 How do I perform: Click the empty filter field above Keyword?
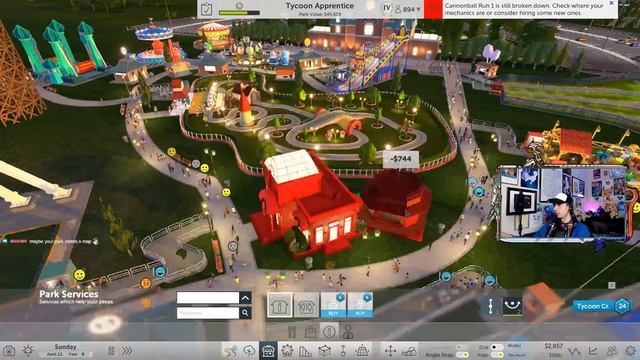(208, 298)
